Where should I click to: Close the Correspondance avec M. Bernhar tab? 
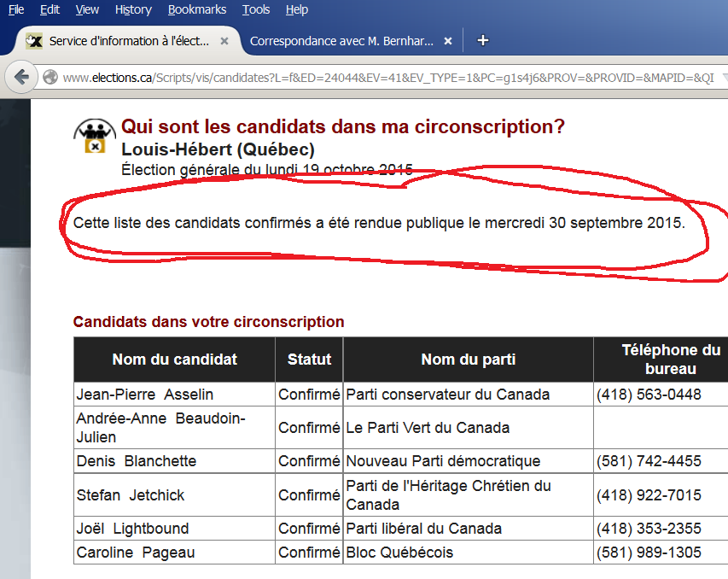click(447, 40)
